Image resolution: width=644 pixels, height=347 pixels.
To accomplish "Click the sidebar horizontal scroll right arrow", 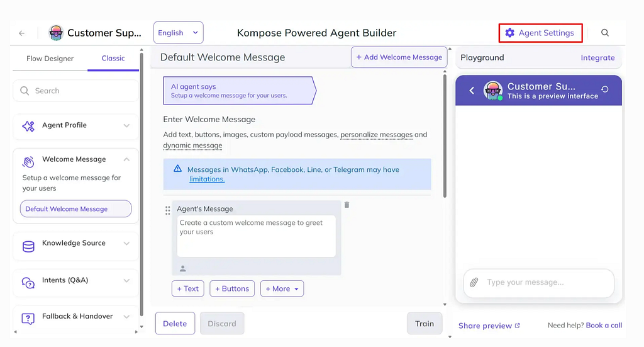I will pyautogui.click(x=136, y=332).
